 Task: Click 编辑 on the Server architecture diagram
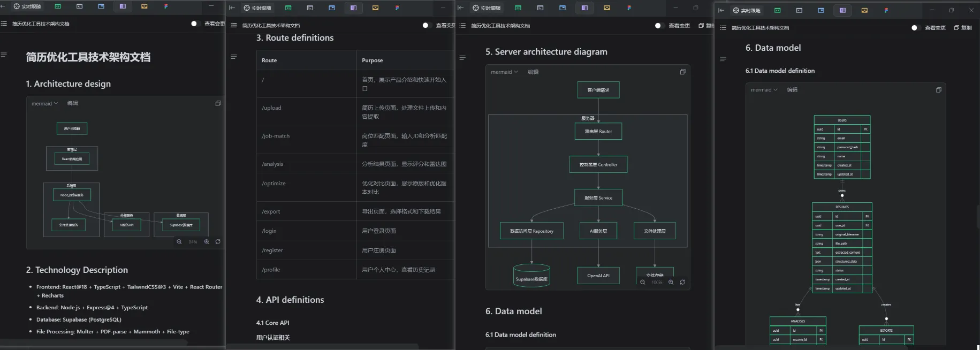click(x=533, y=72)
